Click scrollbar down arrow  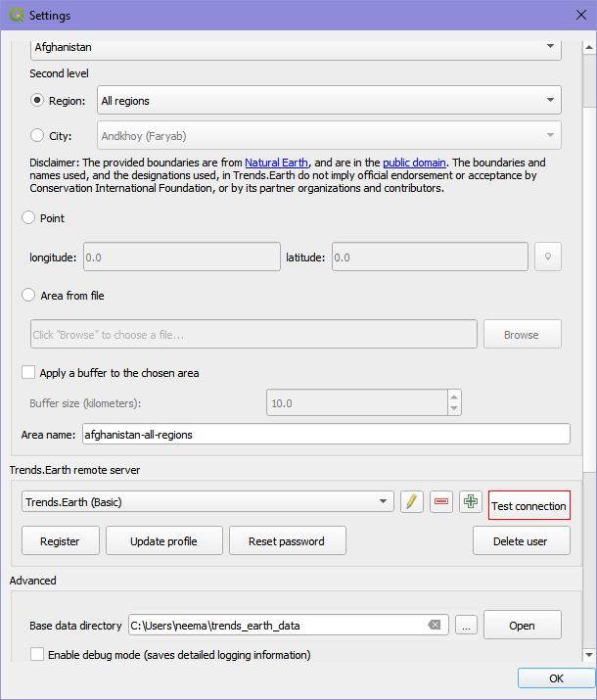(x=589, y=654)
